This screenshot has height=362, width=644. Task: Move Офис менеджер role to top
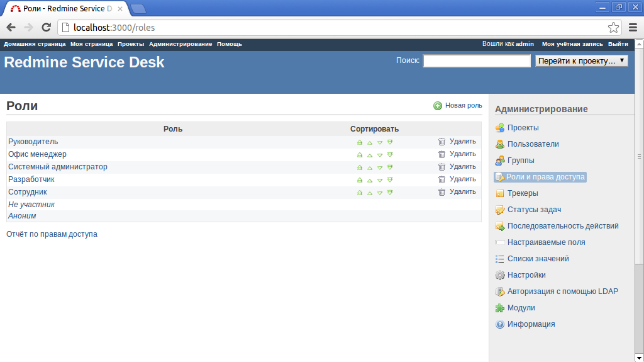click(x=360, y=155)
